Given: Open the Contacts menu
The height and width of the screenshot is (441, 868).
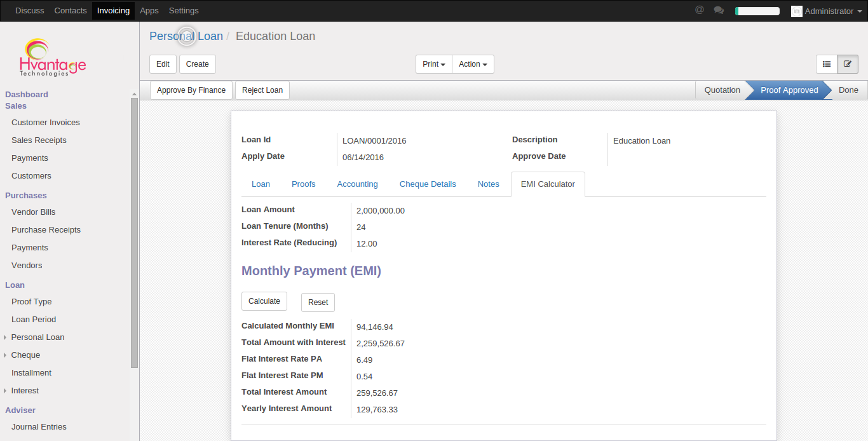Looking at the screenshot, I should tap(71, 11).
